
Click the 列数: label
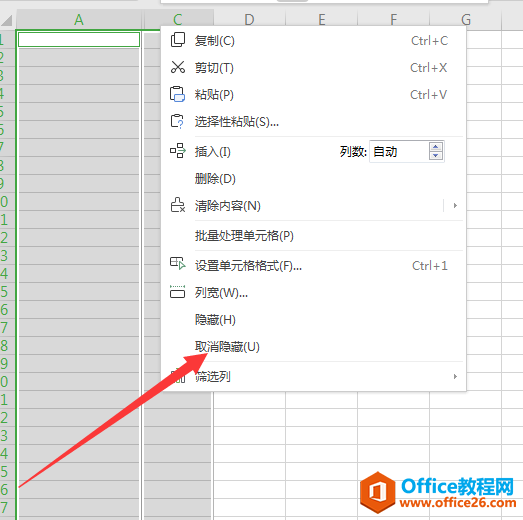click(x=353, y=152)
